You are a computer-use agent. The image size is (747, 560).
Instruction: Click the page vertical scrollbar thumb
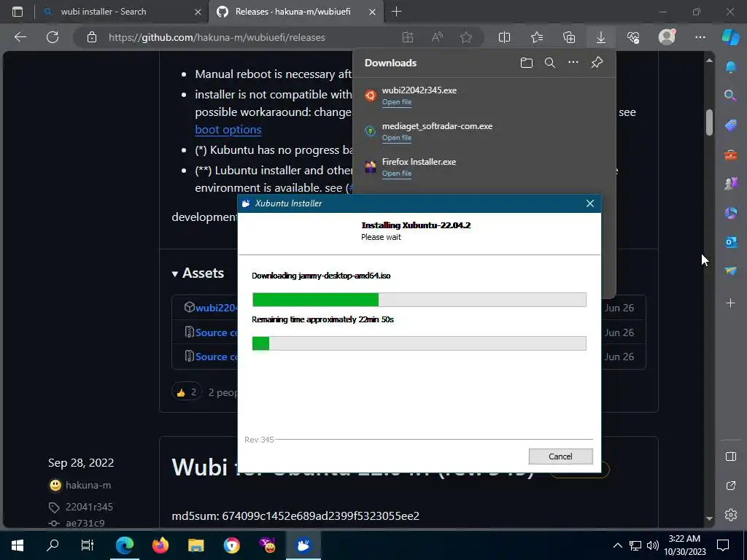(709, 122)
